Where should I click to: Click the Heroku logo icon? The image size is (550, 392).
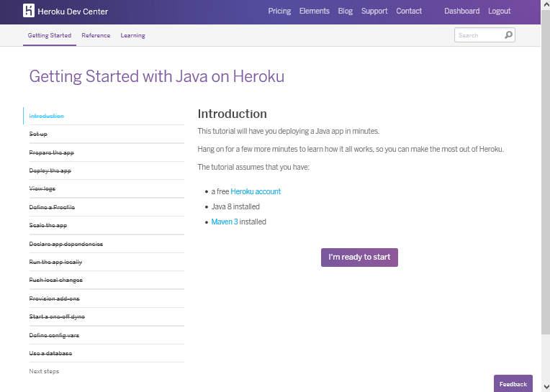[29, 11]
